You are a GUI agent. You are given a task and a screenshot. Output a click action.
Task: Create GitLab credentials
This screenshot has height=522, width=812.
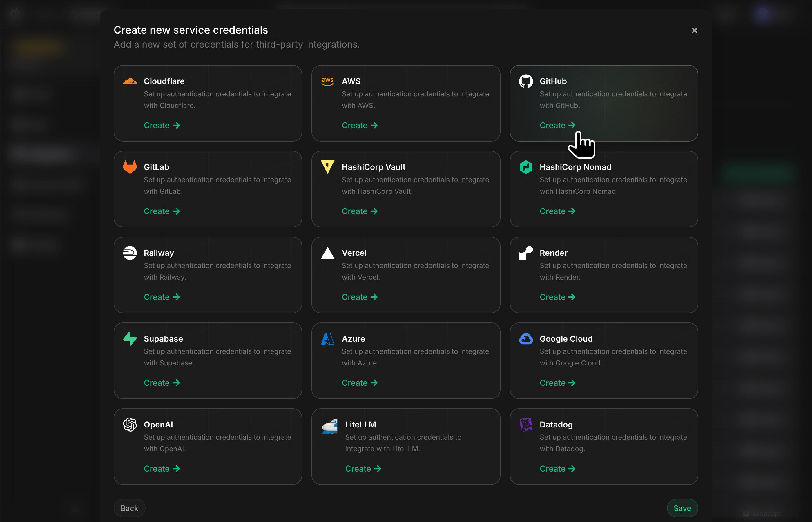click(162, 211)
